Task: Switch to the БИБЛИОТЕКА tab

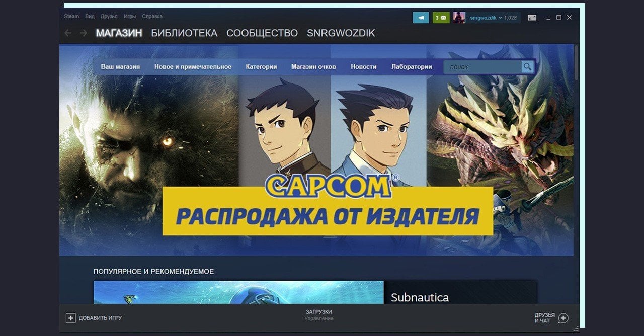Action: tap(184, 33)
